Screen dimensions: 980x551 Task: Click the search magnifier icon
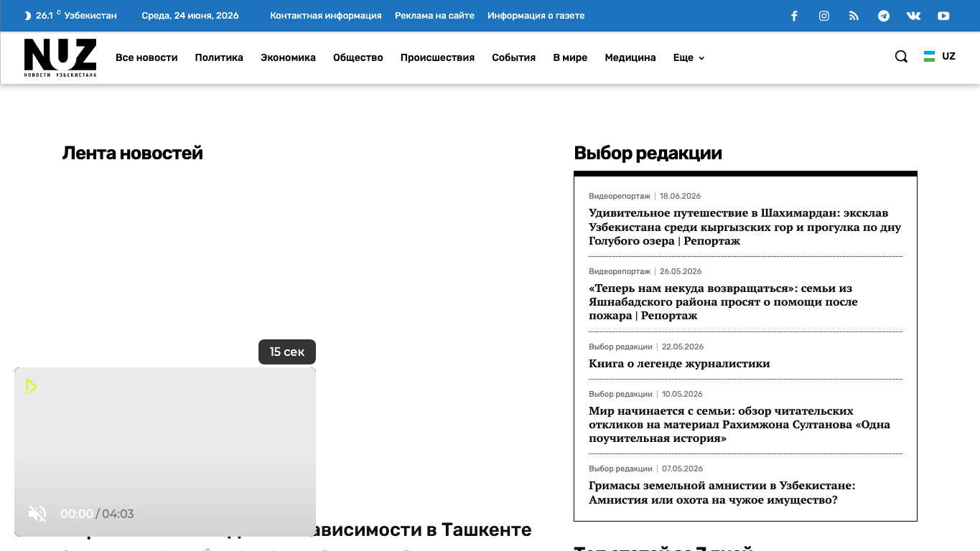click(901, 57)
